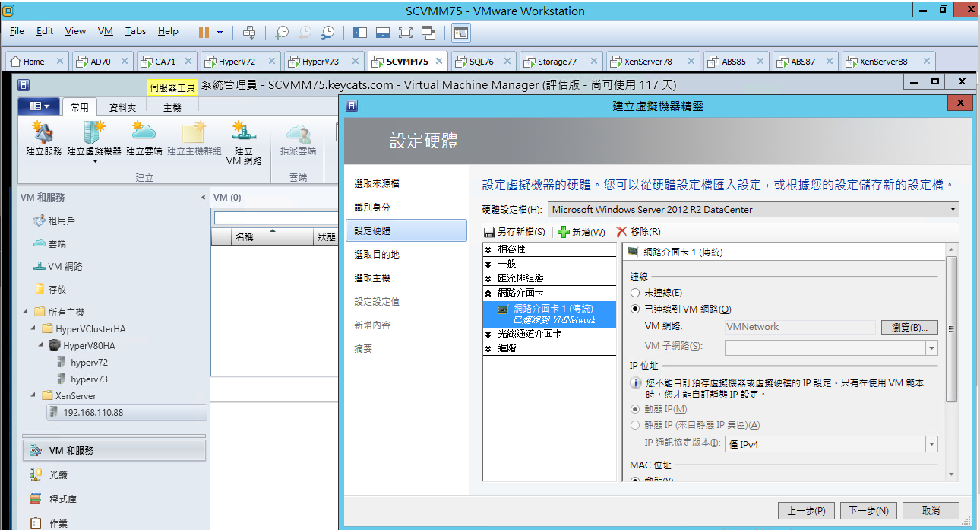Select the hyperv72 host in the tree

(x=89, y=363)
